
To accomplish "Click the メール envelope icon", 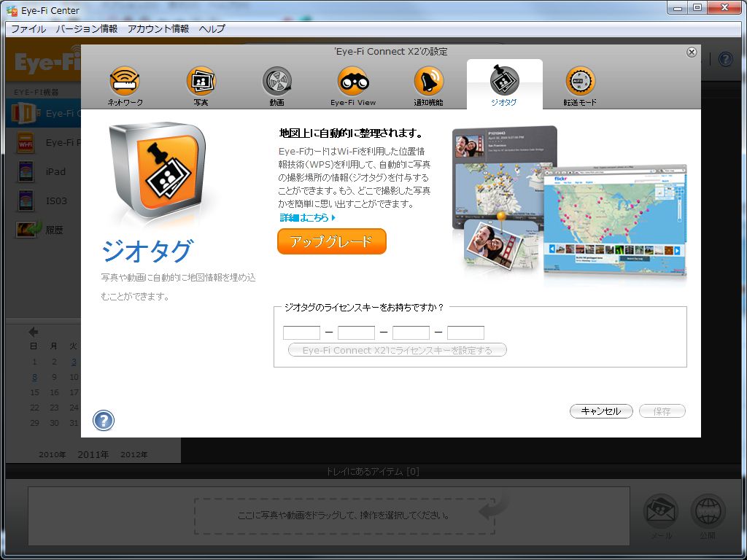I will [661, 512].
